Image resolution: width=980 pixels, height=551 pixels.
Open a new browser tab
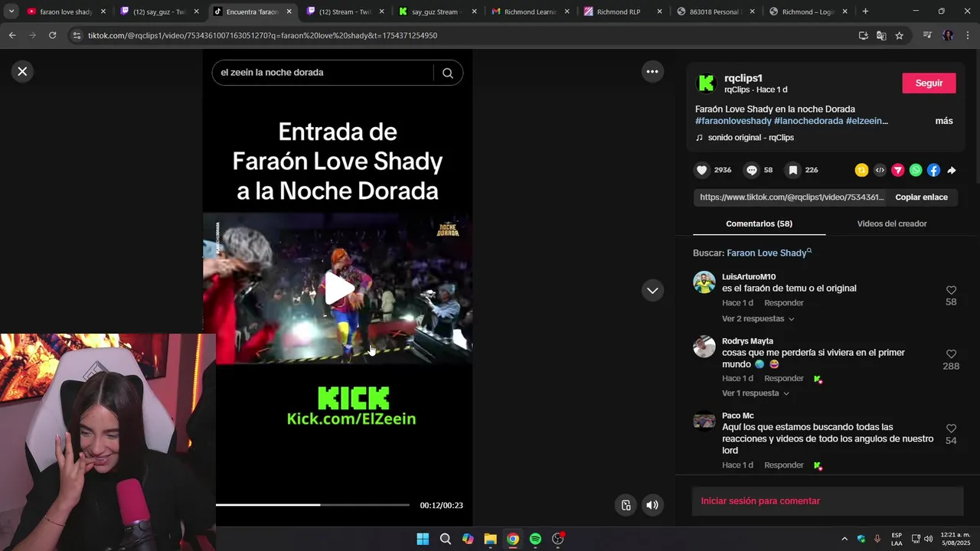(x=865, y=11)
